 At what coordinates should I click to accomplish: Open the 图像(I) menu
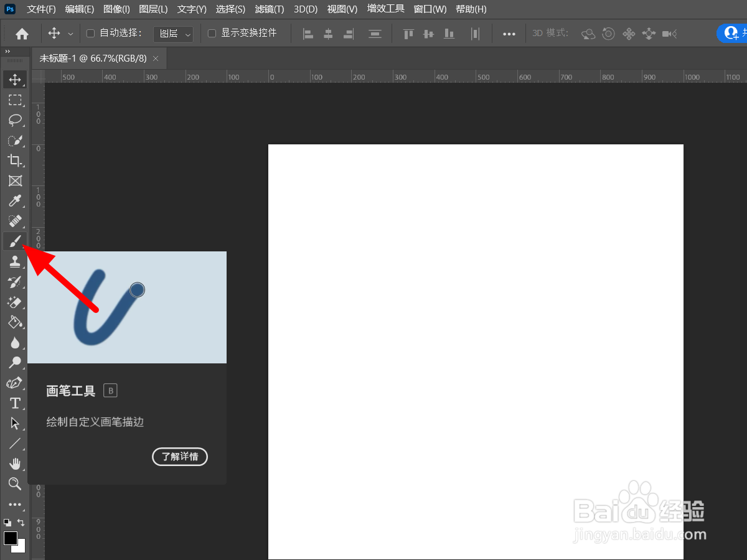coord(116,9)
